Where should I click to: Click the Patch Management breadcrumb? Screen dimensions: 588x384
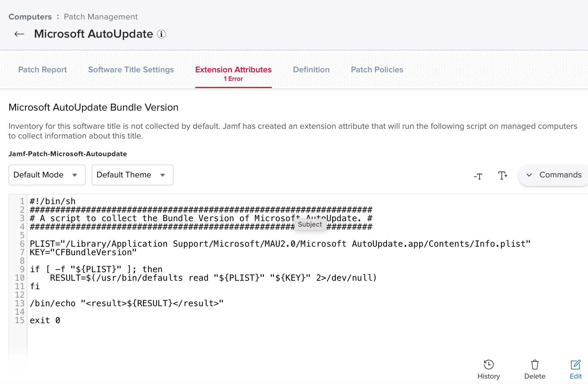click(100, 17)
